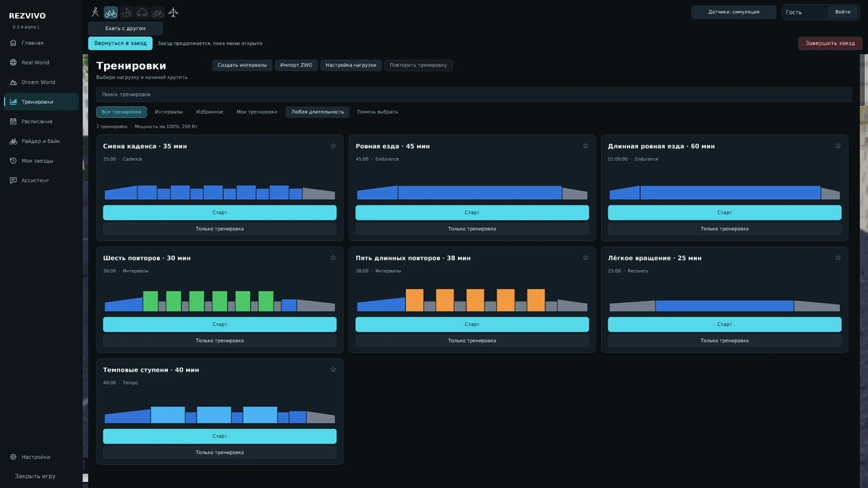Select the walking person mode icon
This screenshot has width=868, height=488.
[x=95, y=12]
